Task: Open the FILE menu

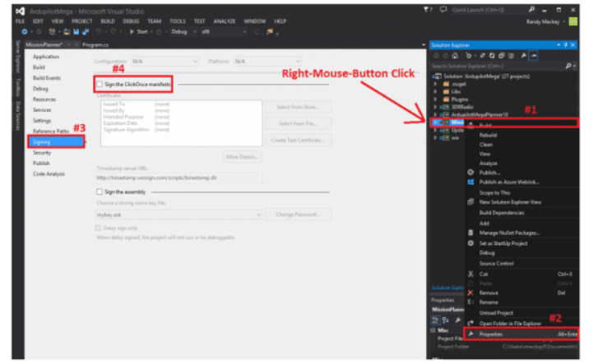Action: [x=20, y=21]
